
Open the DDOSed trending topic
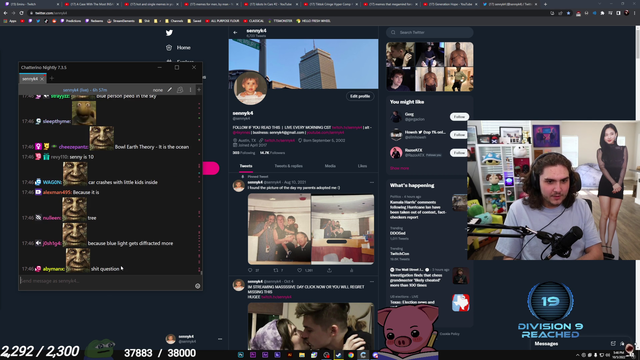click(398, 233)
